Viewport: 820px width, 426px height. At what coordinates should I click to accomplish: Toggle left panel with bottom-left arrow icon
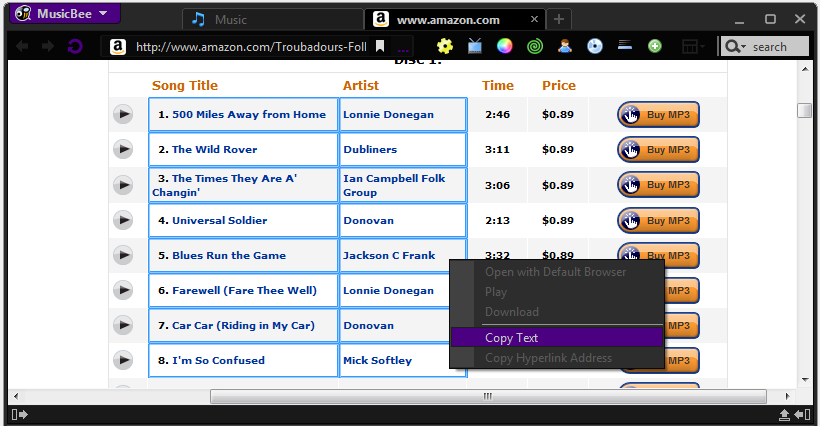click(x=19, y=415)
